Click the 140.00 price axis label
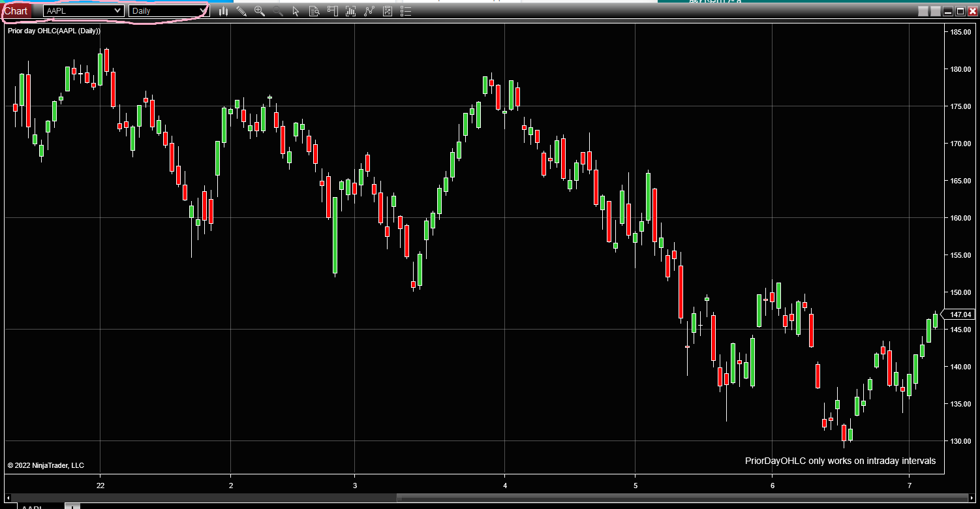This screenshot has height=509, width=980. pyautogui.click(x=960, y=367)
